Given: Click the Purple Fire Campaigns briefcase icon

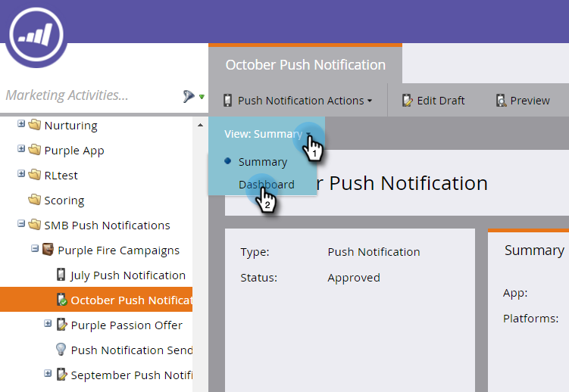Looking at the screenshot, I should (48, 249).
